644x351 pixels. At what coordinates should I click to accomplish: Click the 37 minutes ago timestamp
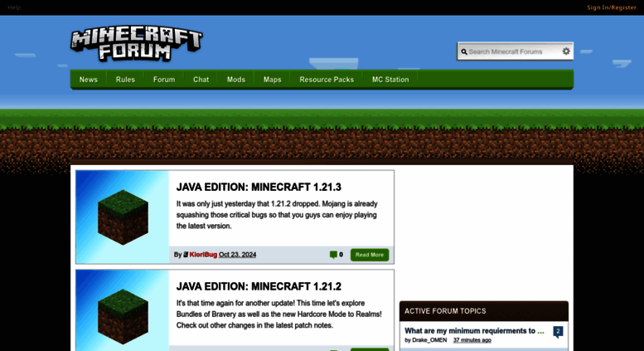(x=472, y=340)
